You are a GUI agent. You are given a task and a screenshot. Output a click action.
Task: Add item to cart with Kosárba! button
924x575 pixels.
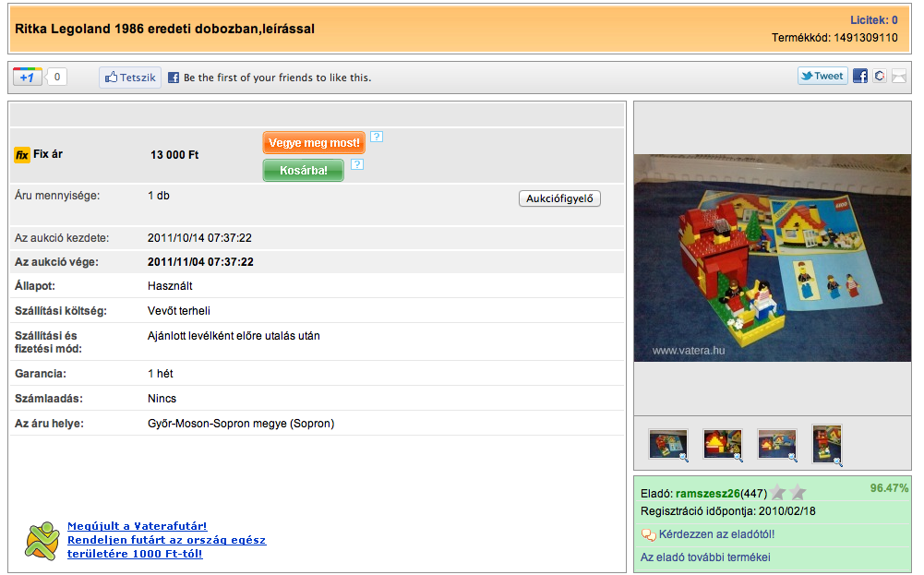(303, 170)
